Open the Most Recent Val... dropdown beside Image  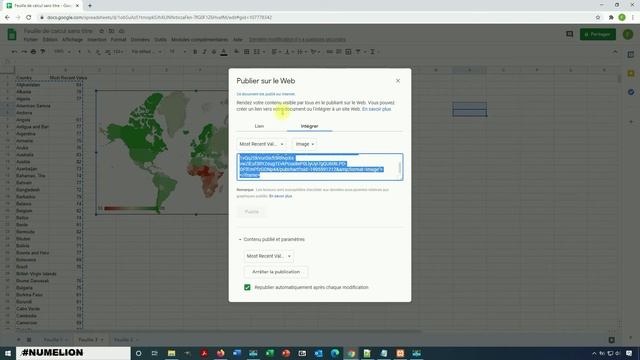point(261,144)
